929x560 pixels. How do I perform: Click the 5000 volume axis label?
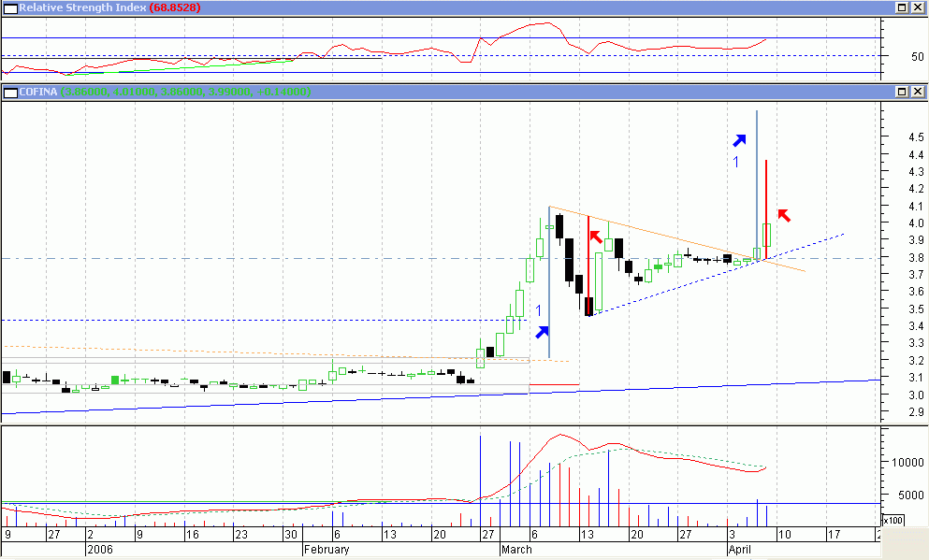911,495
